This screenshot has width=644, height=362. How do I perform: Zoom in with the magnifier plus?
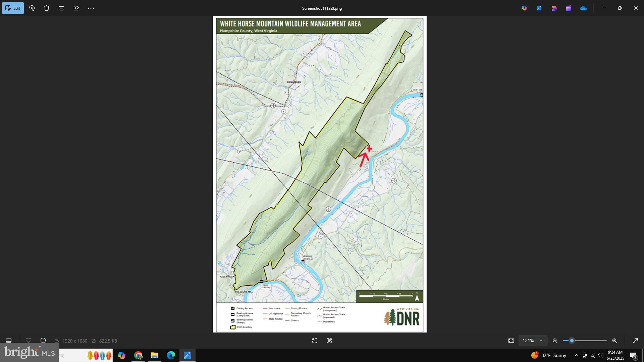click(615, 341)
